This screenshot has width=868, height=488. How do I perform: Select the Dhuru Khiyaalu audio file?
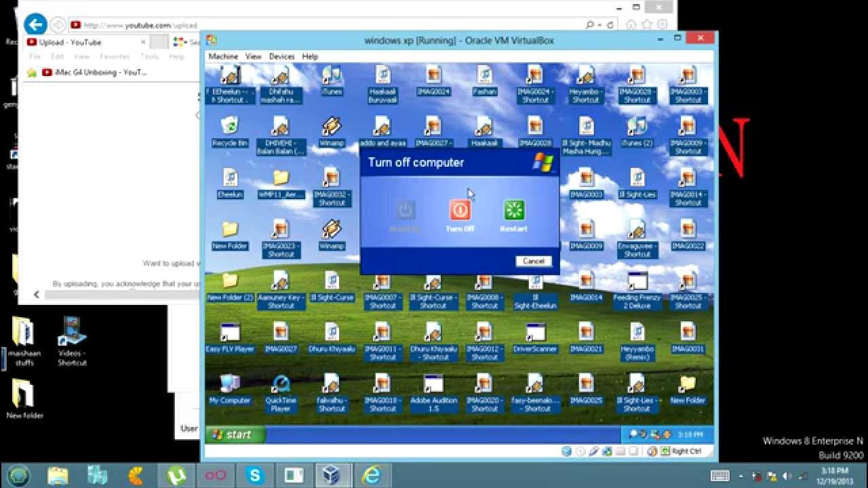tap(332, 337)
